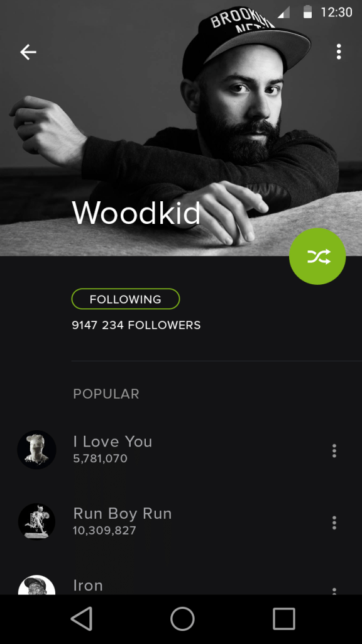Tap the battery status icon
The width and height of the screenshot is (362, 644).
pos(307,12)
